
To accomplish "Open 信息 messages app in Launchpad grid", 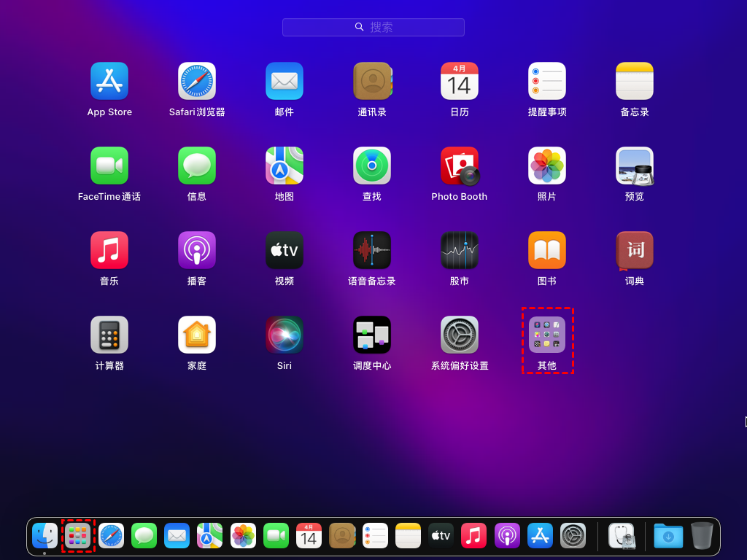I will pyautogui.click(x=197, y=166).
